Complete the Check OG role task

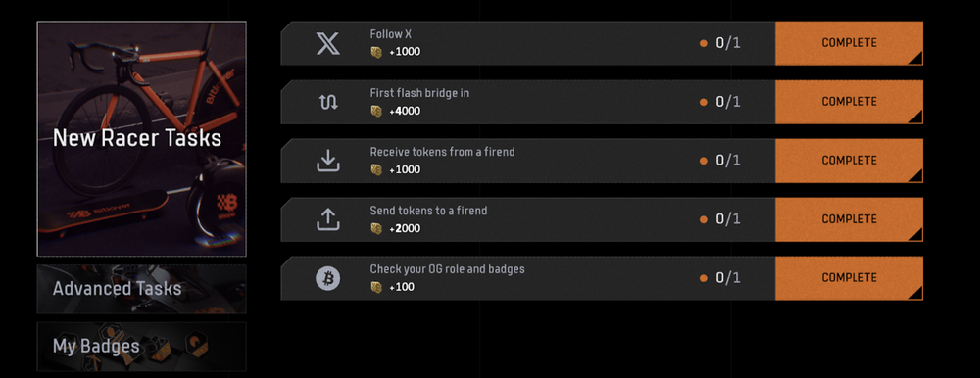coord(849,278)
